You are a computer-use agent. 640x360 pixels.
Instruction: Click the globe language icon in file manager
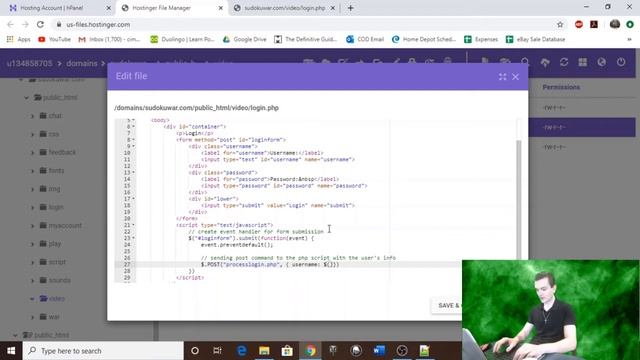(x=602, y=62)
